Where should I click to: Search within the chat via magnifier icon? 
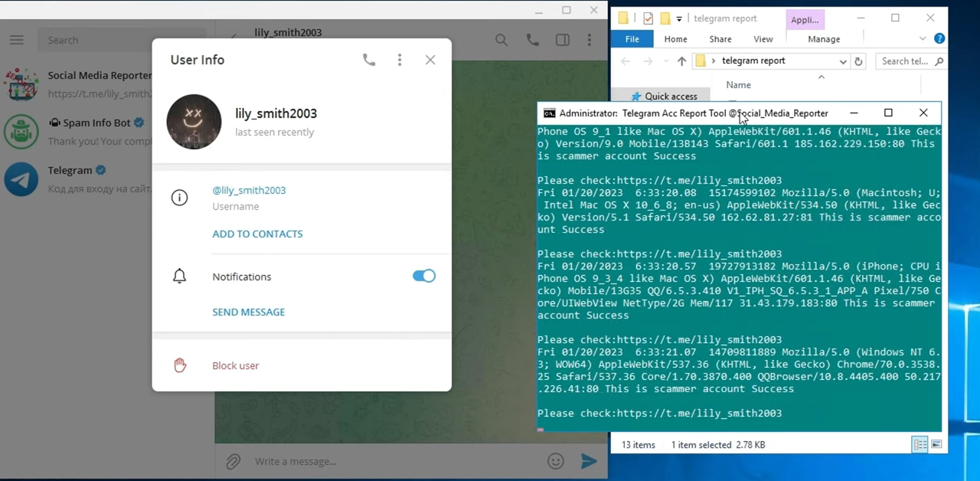tap(501, 40)
